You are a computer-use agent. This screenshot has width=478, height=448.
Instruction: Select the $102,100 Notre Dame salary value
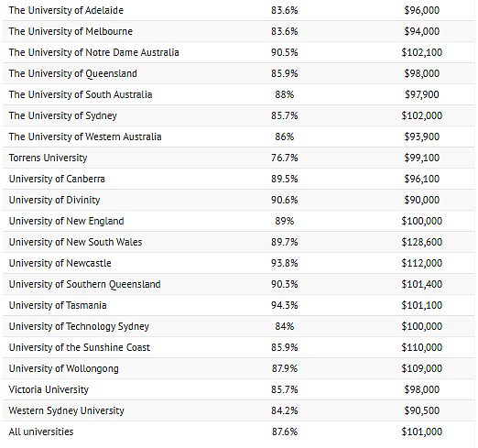(421, 52)
